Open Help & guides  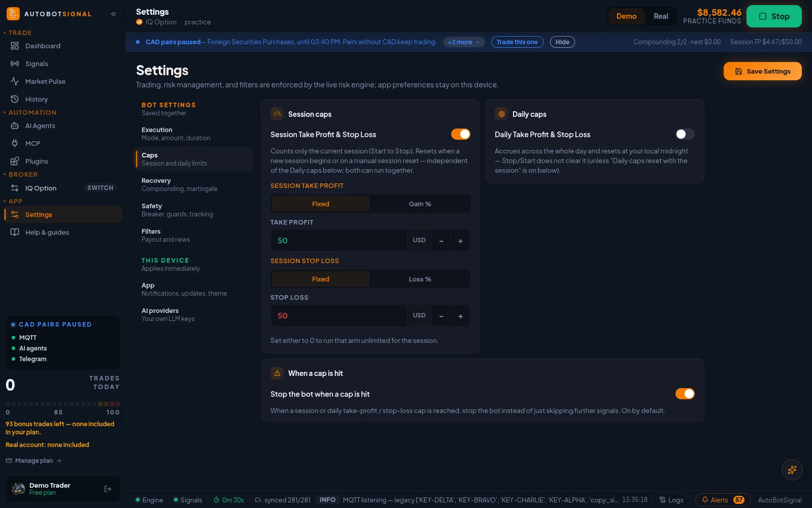coord(63,232)
